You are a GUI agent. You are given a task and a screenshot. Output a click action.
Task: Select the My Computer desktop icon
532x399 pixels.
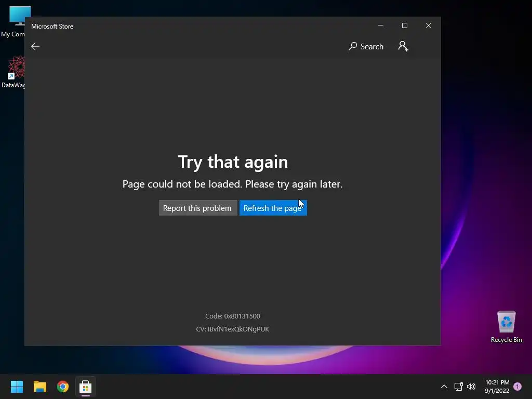point(13,22)
